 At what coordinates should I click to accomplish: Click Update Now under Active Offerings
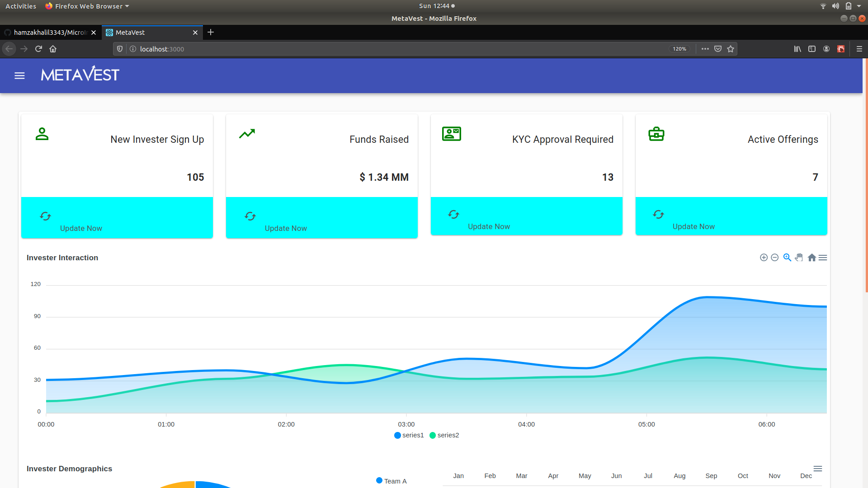click(x=693, y=226)
